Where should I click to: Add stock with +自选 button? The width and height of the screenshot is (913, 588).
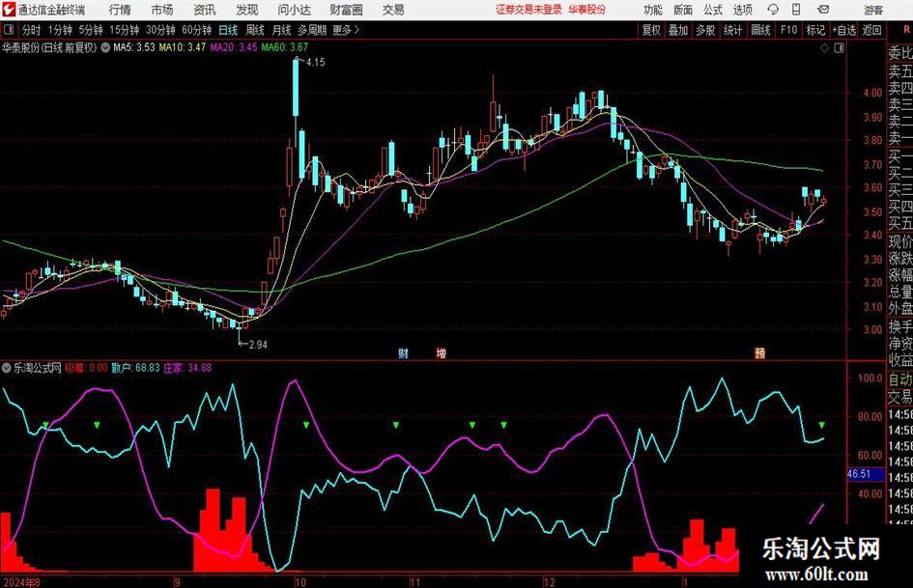coord(843,30)
